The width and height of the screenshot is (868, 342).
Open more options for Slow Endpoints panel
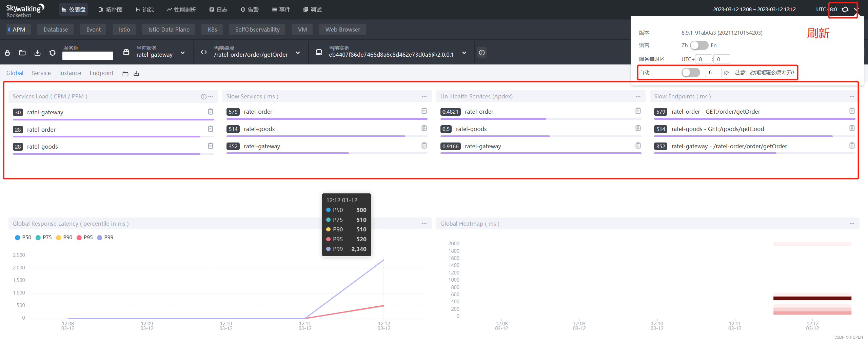click(852, 97)
